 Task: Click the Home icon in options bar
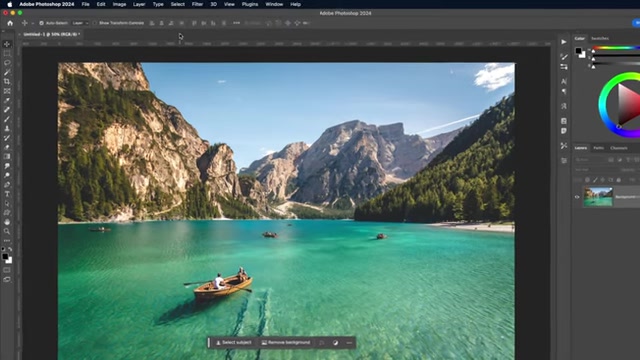point(10,23)
